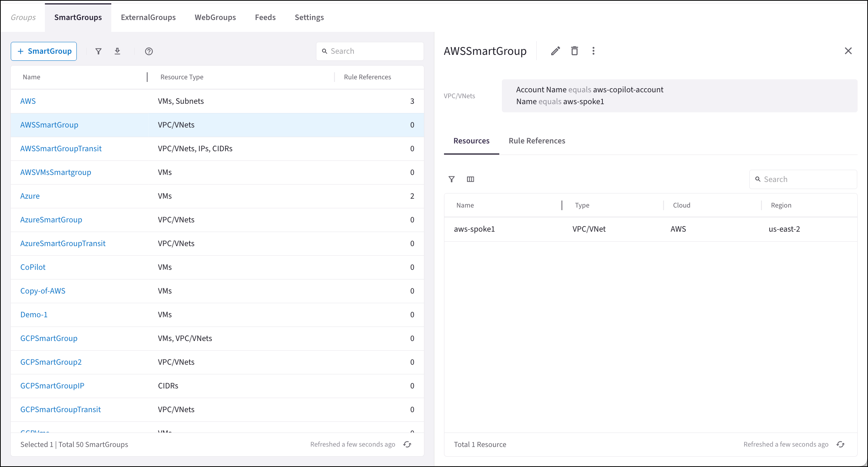The height and width of the screenshot is (467, 868).
Task: Create a new SmartGroup
Action: pyautogui.click(x=43, y=51)
